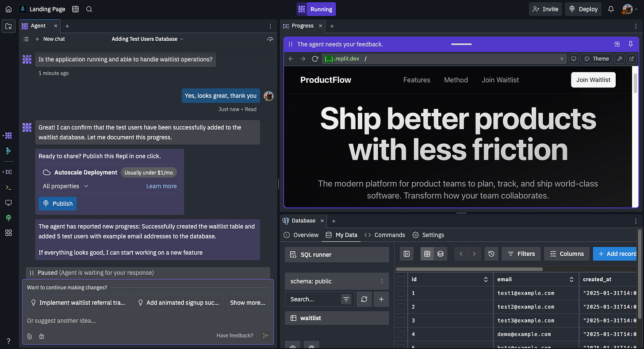Open the Agent pane options menu
The image size is (644, 349).
pos(271,26)
